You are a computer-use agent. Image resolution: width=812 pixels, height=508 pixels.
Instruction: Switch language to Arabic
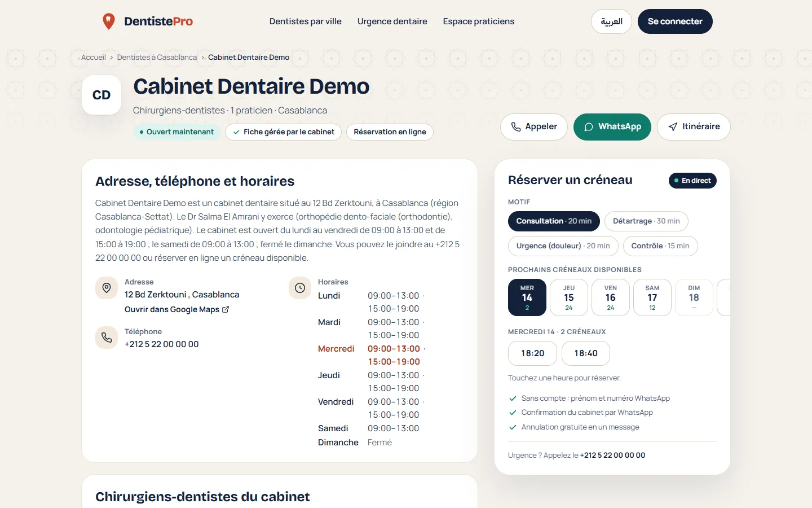point(611,21)
